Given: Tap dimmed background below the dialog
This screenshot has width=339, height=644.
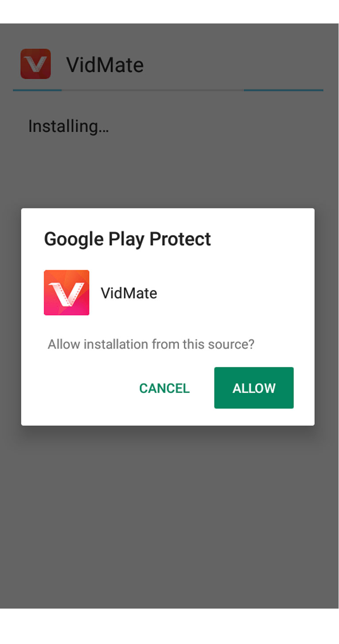Looking at the screenshot, I should click(x=169, y=518).
